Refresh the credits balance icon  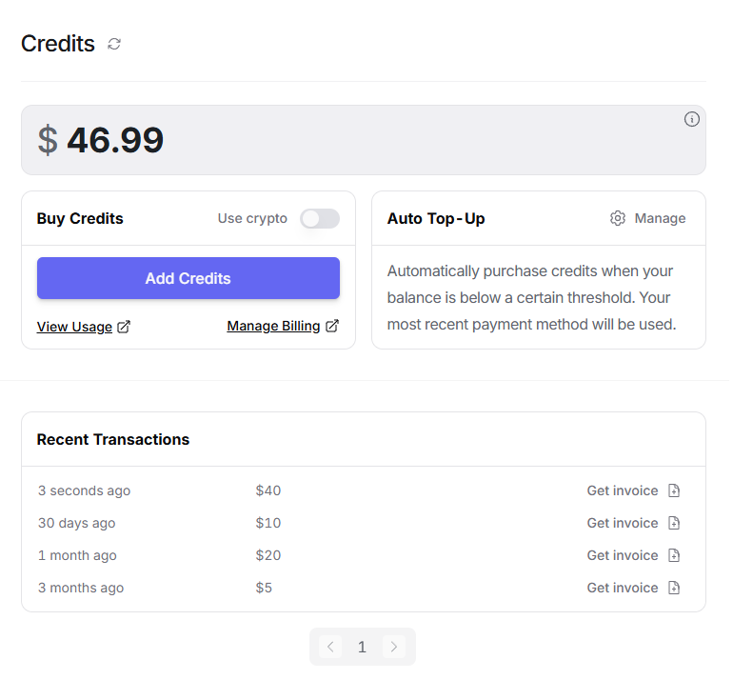click(114, 44)
